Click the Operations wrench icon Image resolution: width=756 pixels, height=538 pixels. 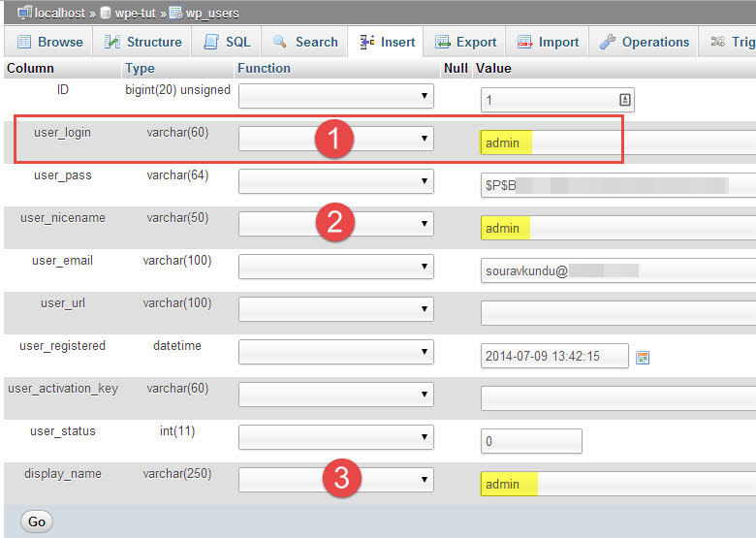click(607, 42)
